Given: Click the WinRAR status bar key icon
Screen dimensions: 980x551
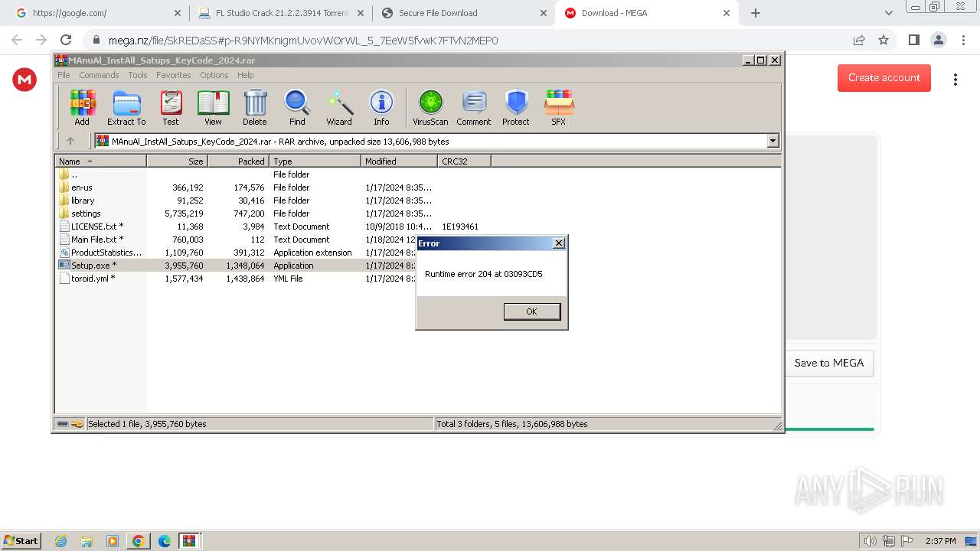Looking at the screenshot, I should (77, 424).
